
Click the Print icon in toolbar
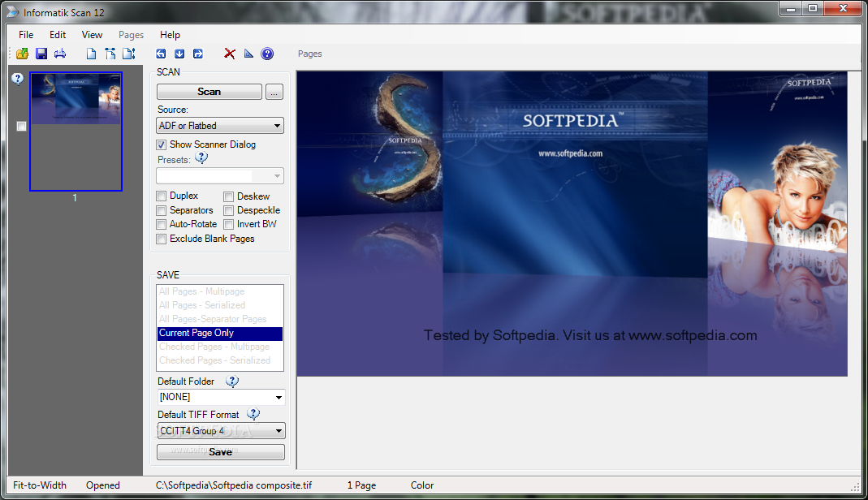point(60,54)
